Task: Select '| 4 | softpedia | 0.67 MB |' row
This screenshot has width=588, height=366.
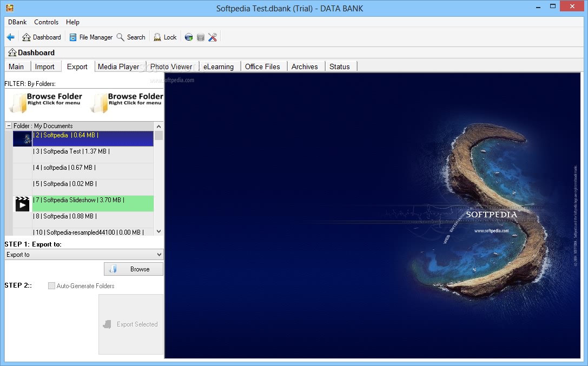Action: click(93, 171)
